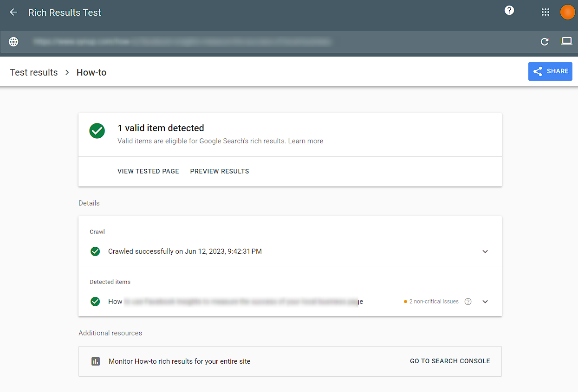This screenshot has width=578, height=392.
Task: Click the Detected items label
Action: pos(110,282)
